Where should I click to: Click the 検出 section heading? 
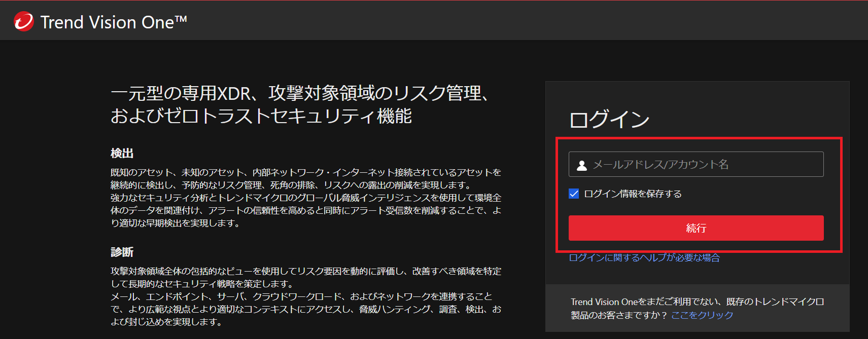[x=122, y=153]
